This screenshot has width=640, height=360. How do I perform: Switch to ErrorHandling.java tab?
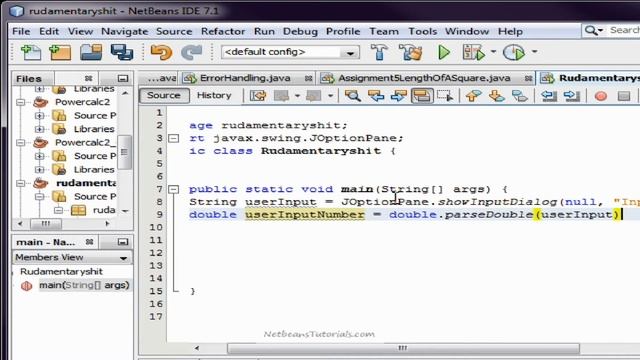(x=244, y=78)
